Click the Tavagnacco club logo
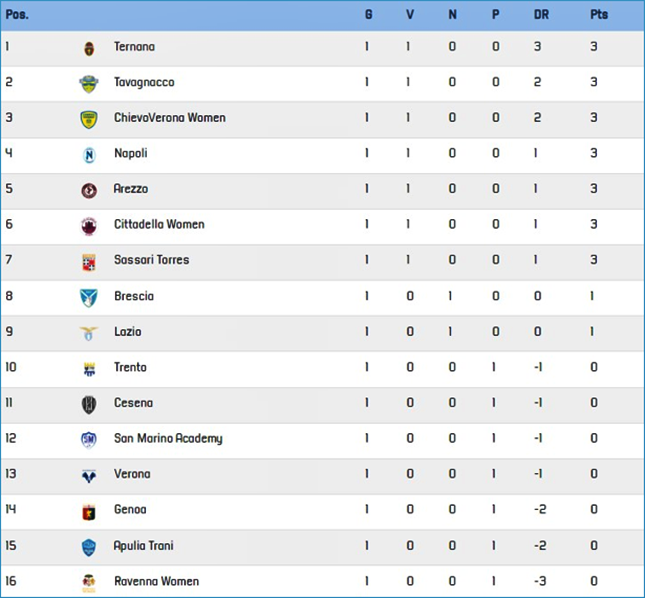 [x=89, y=84]
